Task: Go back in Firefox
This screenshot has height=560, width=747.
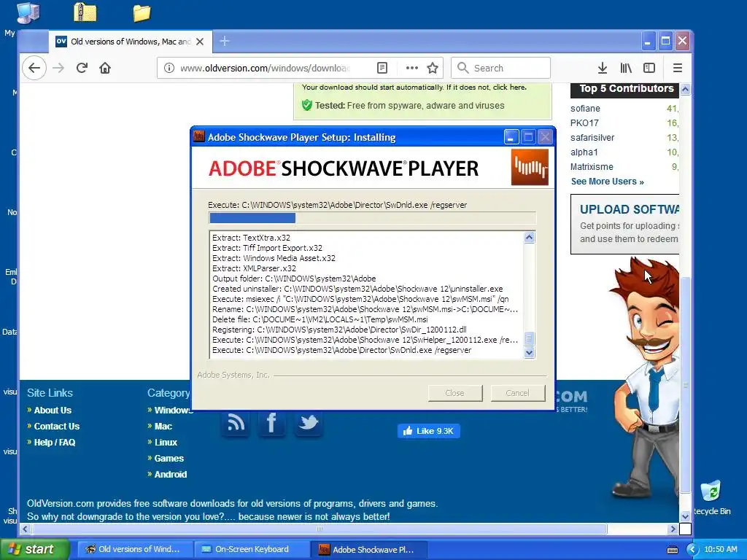Action: point(34,68)
